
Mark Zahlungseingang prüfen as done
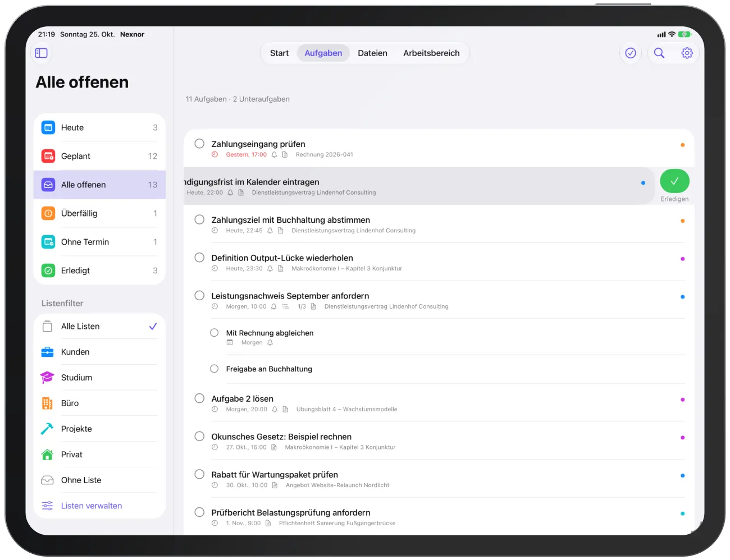coord(199,144)
